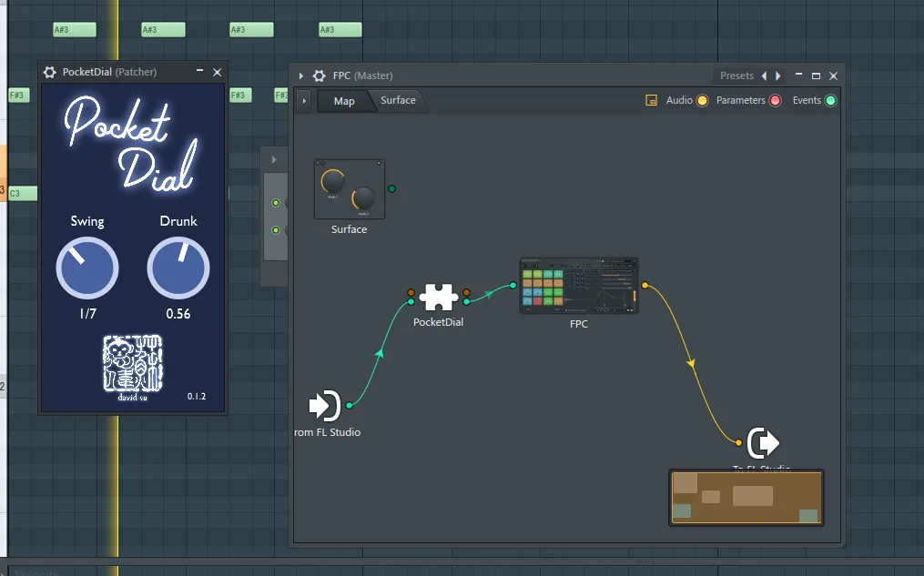Click the Patcher overview minimap
The image size is (924, 576).
click(x=746, y=498)
